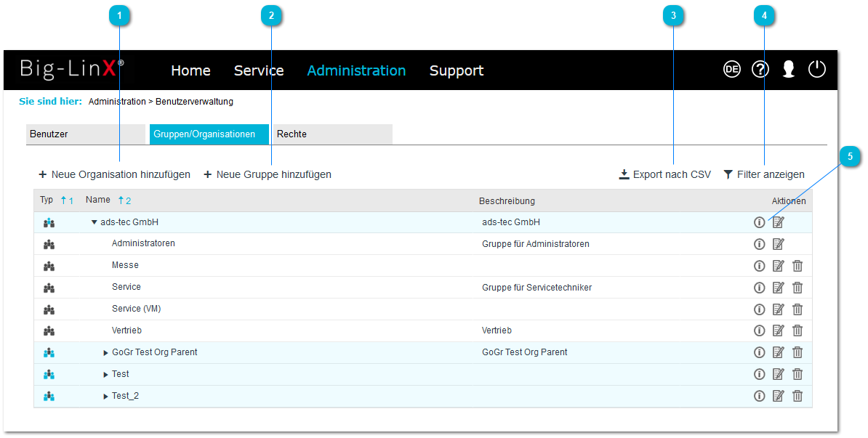Toggle Filter anzeigen
Viewport: 868px width, 438px height.
point(764,174)
